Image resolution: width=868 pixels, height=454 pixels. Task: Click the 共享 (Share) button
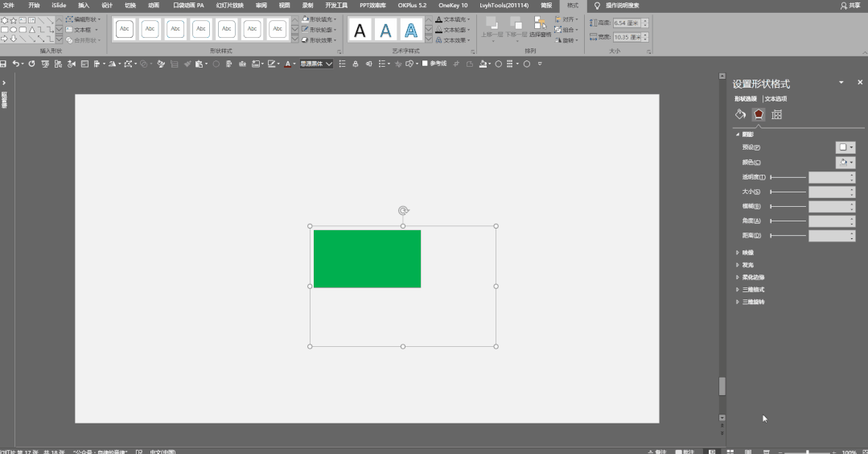854,5
